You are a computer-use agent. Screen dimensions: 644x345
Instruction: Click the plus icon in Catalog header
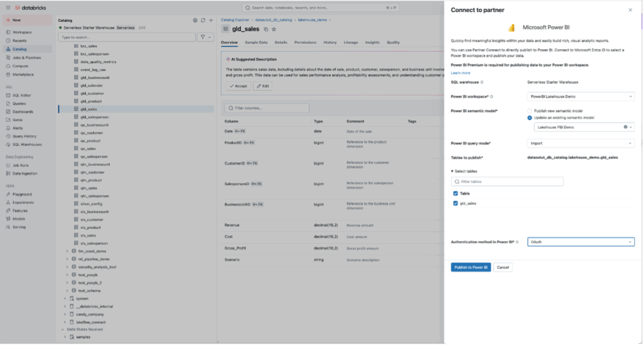[211, 20]
